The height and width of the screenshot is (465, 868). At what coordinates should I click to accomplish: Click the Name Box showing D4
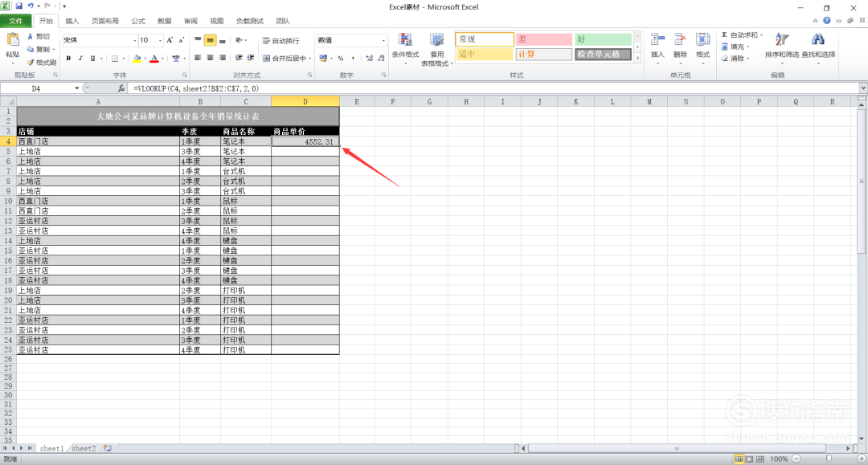36,88
